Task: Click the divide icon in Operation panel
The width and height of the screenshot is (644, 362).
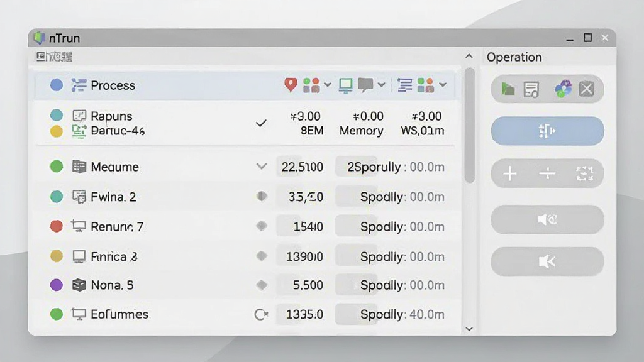Action: [x=547, y=173]
